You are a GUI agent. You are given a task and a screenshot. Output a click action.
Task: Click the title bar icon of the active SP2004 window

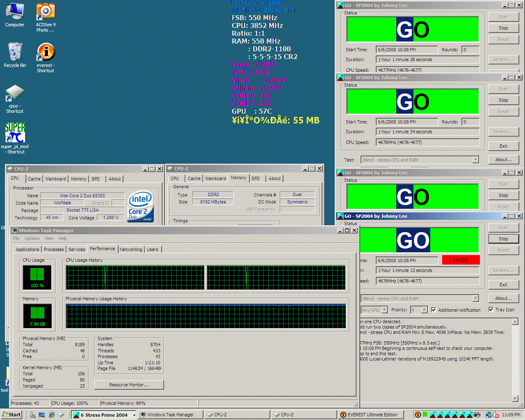pos(340,216)
